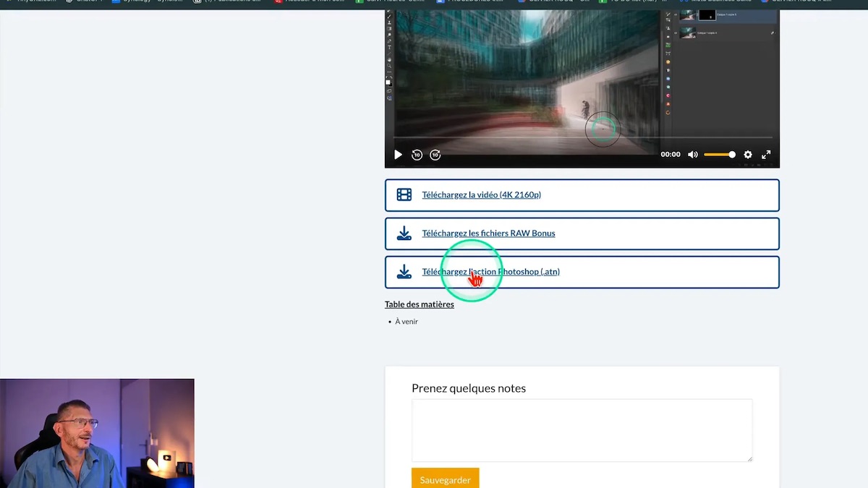Skip the video forward 10 seconds
Image resolution: width=868 pixels, height=488 pixels.
(435, 155)
